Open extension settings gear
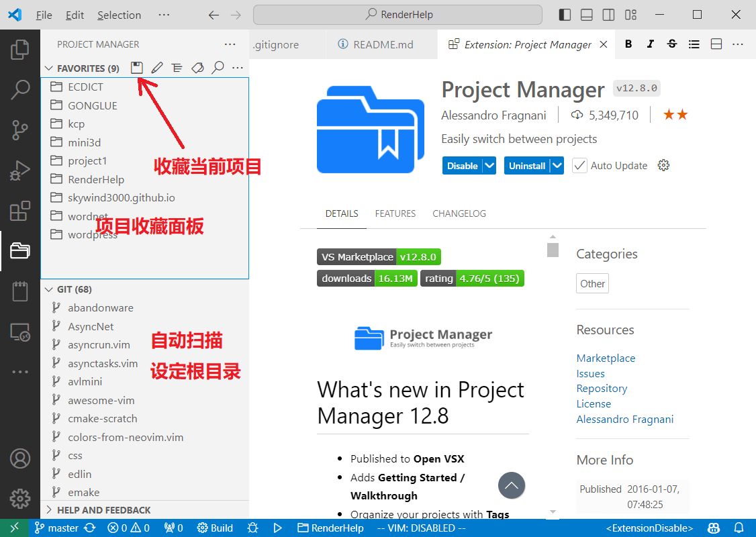The height and width of the screenshot is (537, 756). pos(663,165)
